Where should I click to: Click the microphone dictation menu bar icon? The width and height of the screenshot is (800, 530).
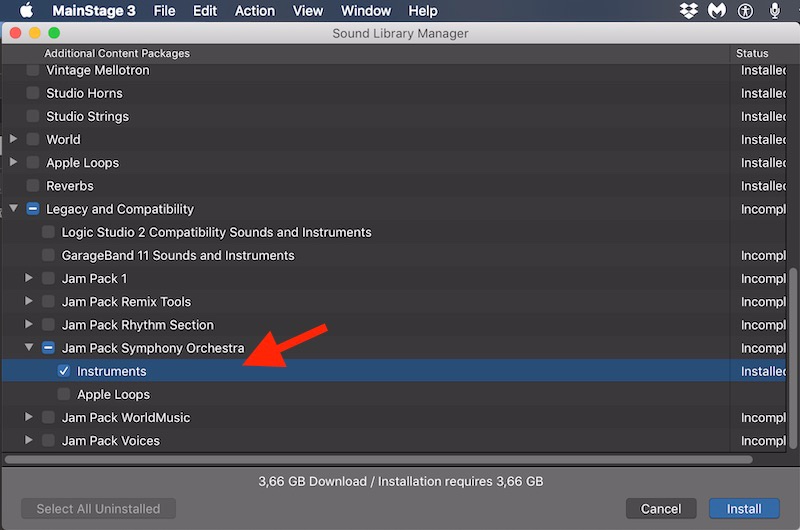coord(774,11)
